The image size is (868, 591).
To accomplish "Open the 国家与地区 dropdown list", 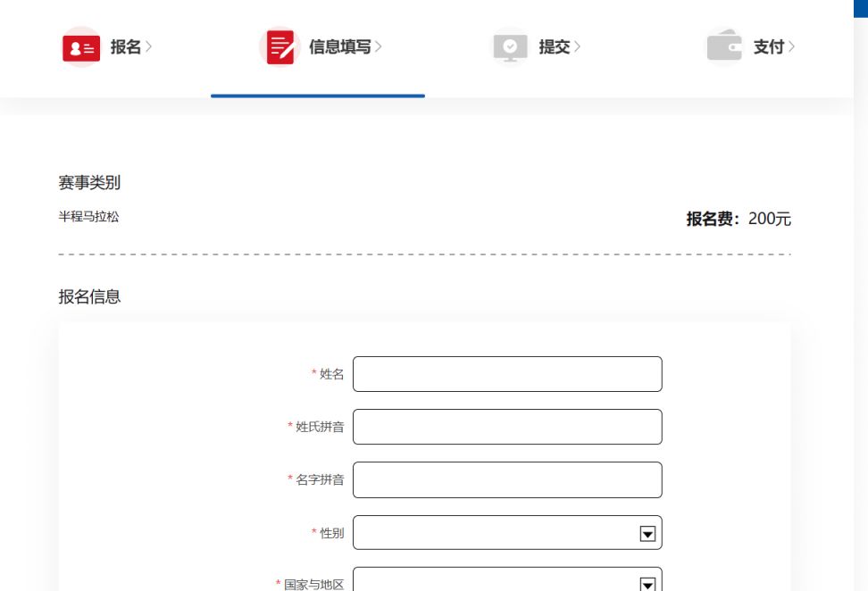I will click(x=507, y=579).
